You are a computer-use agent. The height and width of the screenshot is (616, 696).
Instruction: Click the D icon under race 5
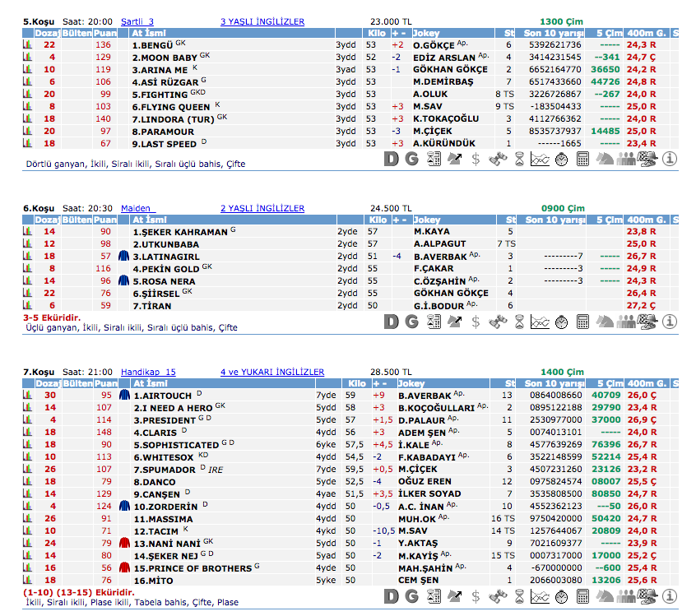(392, 159)
